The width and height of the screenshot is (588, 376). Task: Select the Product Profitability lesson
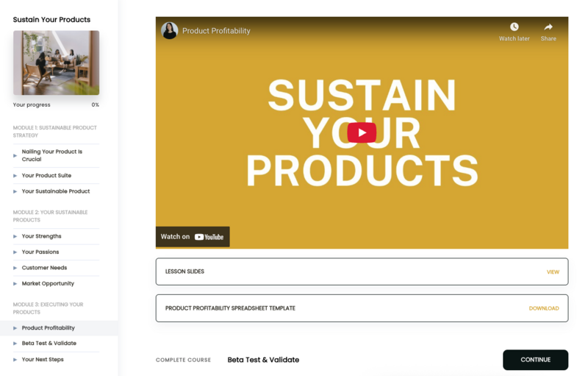59,328
